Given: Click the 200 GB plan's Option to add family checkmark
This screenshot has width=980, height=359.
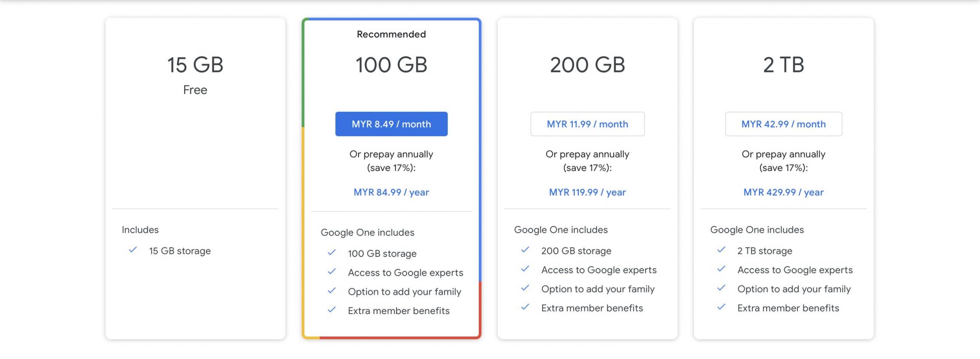Looking at the screenshot, I should pyautogui.click(x=525, y=288).
